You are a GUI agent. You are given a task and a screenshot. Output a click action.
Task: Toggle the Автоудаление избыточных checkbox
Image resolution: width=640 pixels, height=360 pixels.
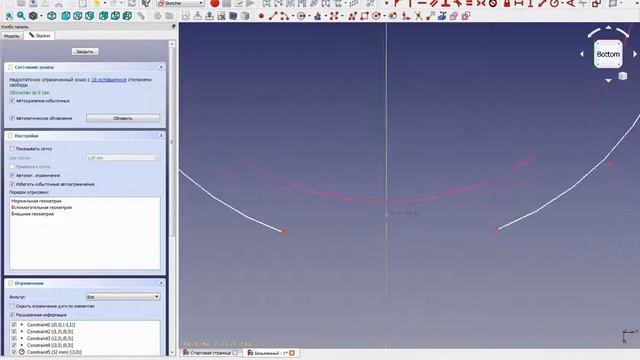pyautogui.click(x=12, y=100)
